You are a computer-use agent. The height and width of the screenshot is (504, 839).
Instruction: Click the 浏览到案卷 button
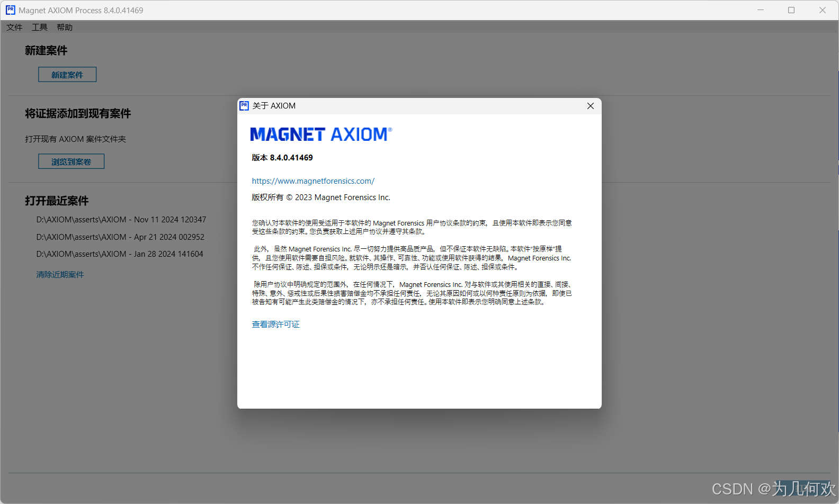coord(71,161)
